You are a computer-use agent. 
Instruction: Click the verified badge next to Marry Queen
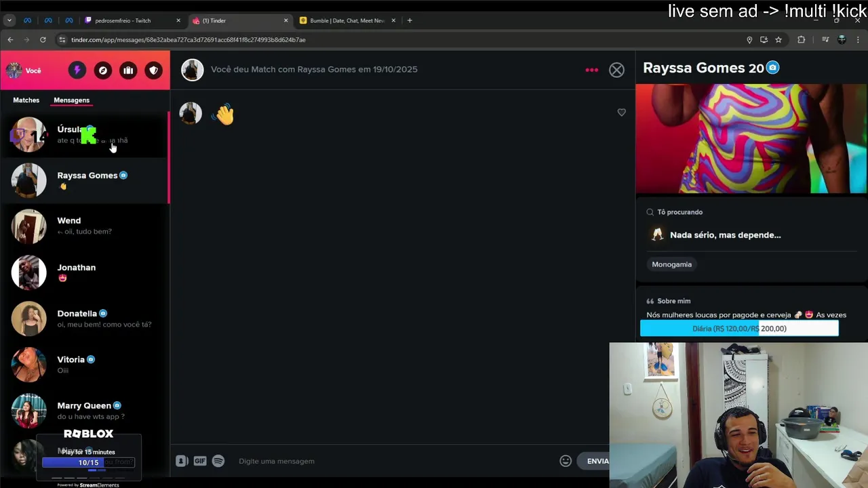(117, 406)
